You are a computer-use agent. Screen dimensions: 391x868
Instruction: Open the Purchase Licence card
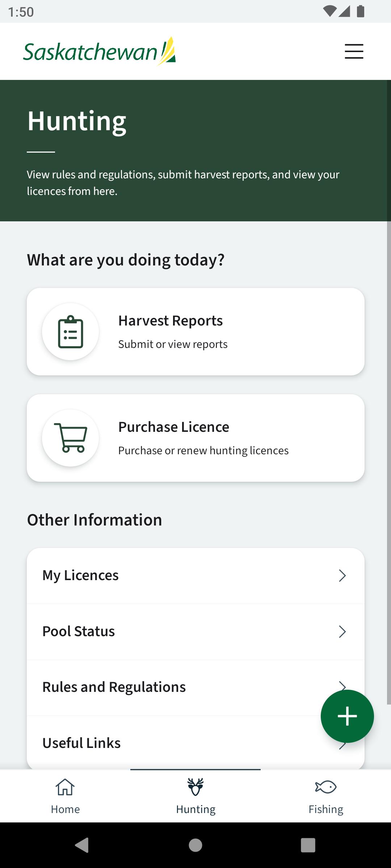[x=195, y=438]
